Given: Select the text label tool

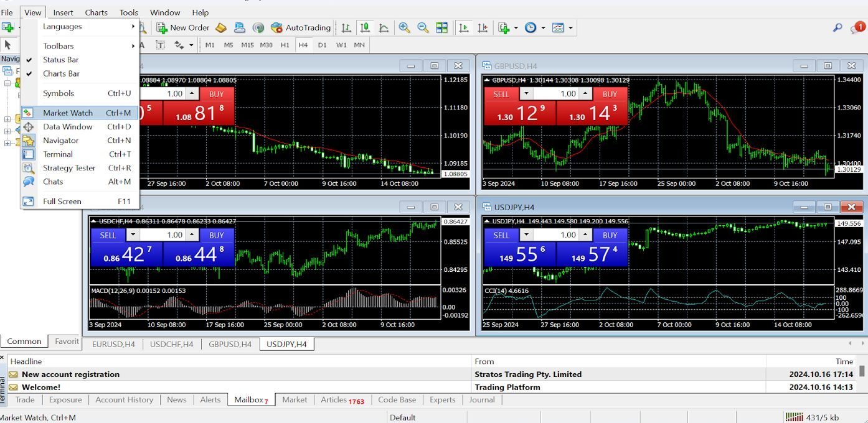Looking at the screenshot, I should pyautogui.click(x=160, y=45).
